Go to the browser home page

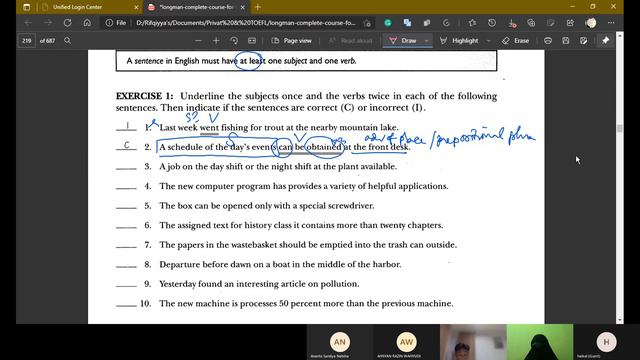87,23
